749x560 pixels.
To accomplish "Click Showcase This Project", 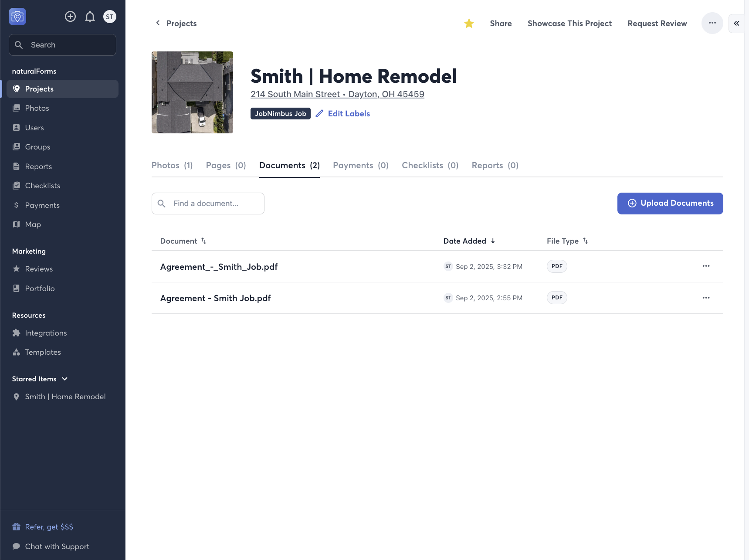I will [569, 24].
